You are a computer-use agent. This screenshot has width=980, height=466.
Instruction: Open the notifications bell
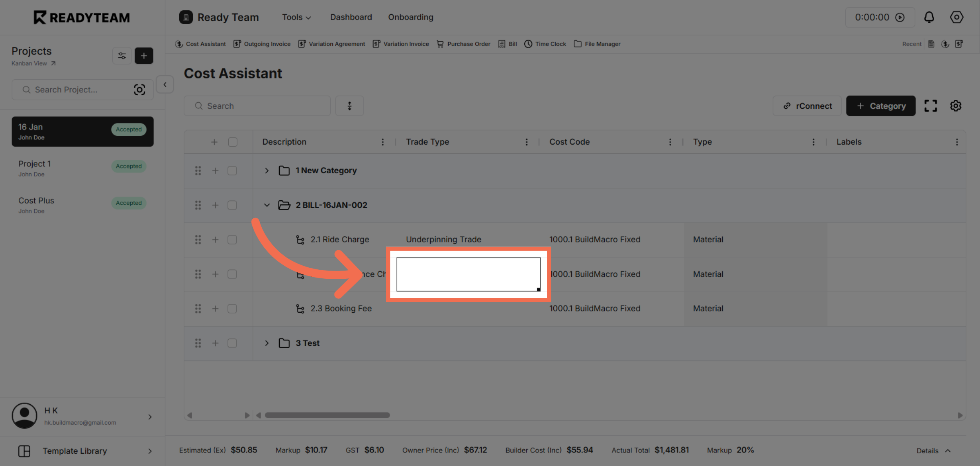pyautogui.click(x=929, y=17)
